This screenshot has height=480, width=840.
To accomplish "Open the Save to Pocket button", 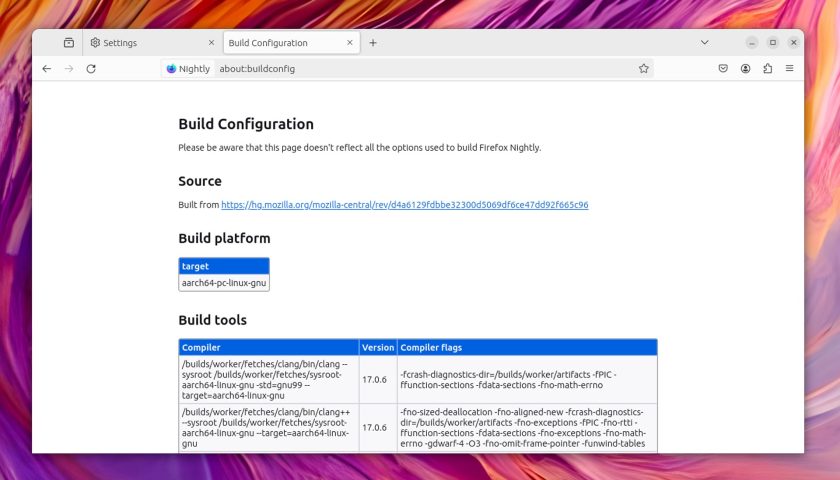I will coord(723,69).
